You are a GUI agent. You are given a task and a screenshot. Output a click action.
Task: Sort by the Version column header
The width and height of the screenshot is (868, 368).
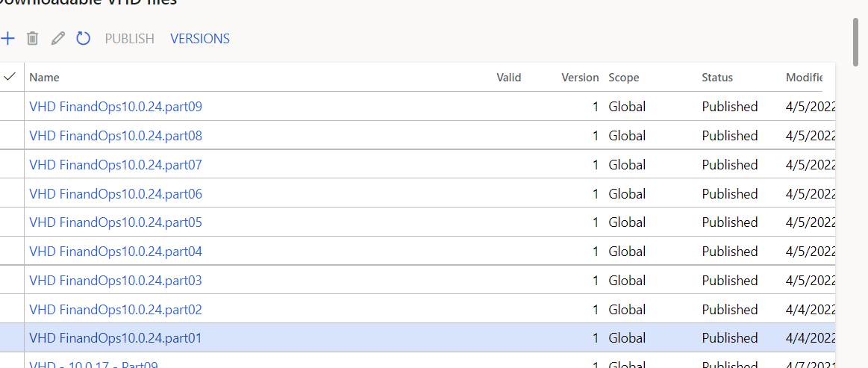pyautogui.click(x=580, y=78)
